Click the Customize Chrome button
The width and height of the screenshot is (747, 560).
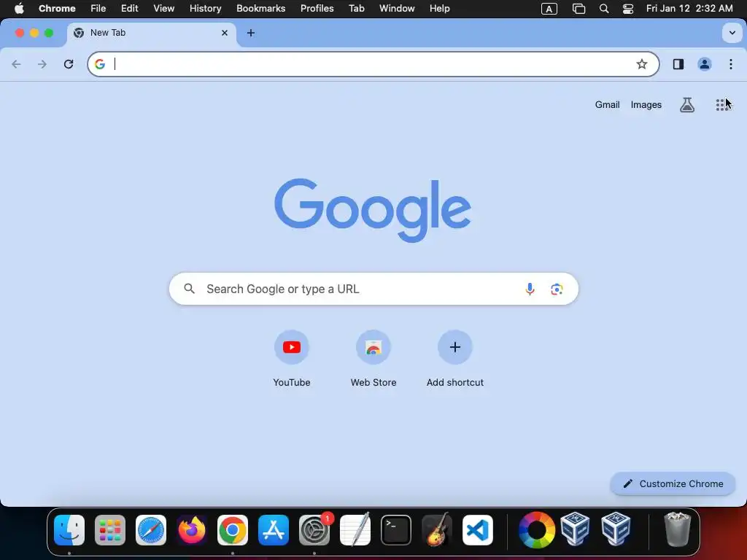tap(673, 484)
